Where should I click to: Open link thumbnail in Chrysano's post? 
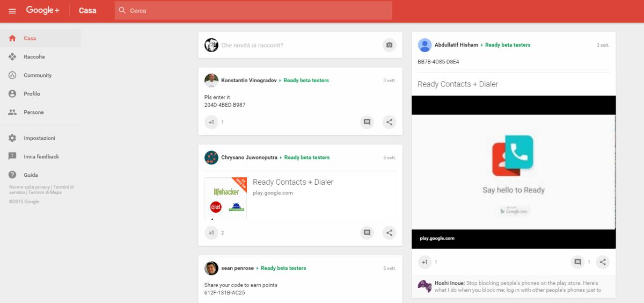225,198
